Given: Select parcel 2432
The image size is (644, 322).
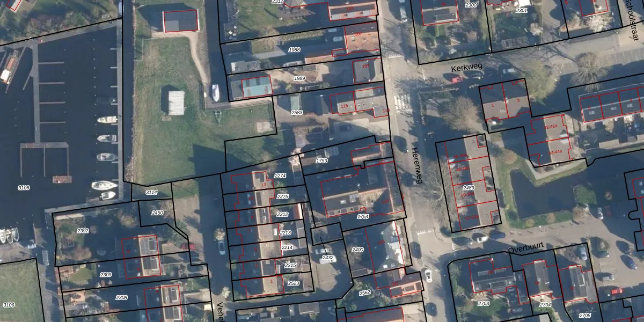Looking at the screenshot, I should point(328,258).
